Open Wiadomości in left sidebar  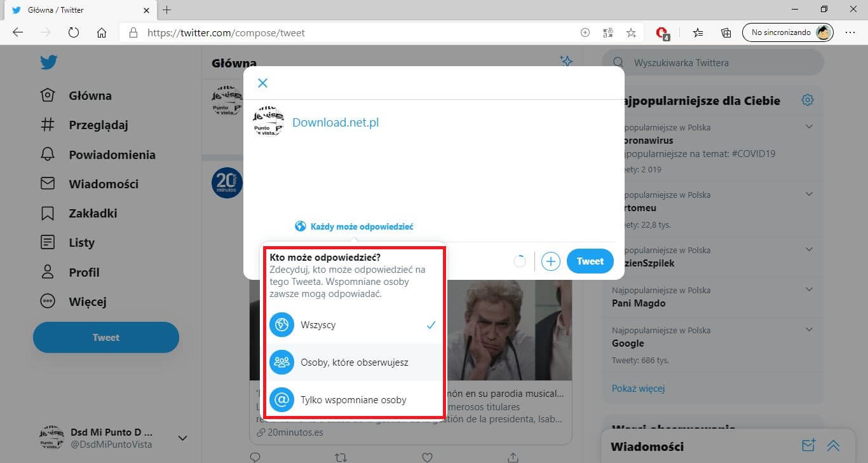(89, 184)
